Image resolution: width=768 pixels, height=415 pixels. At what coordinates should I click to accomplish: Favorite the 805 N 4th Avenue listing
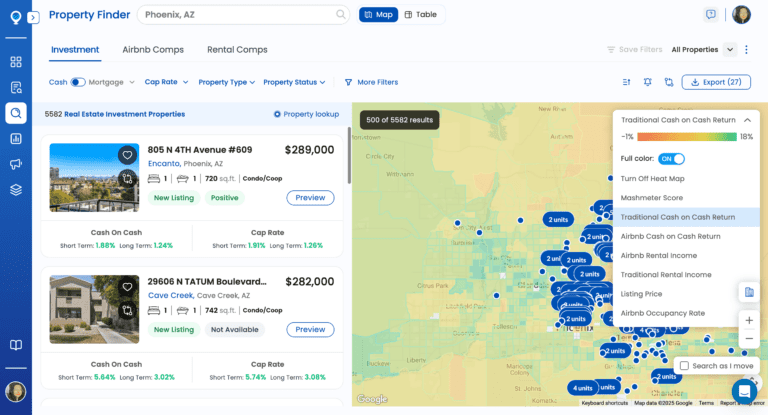(127, 155)
